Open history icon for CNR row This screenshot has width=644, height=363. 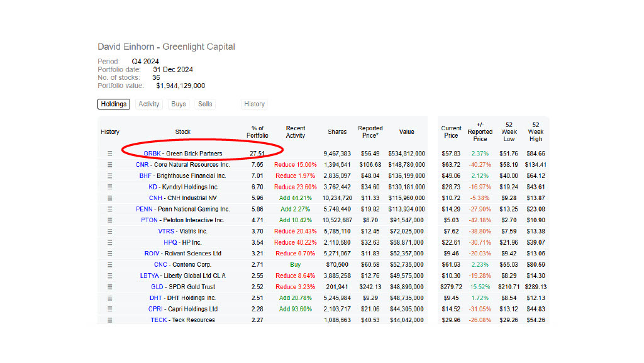(109, 165)
